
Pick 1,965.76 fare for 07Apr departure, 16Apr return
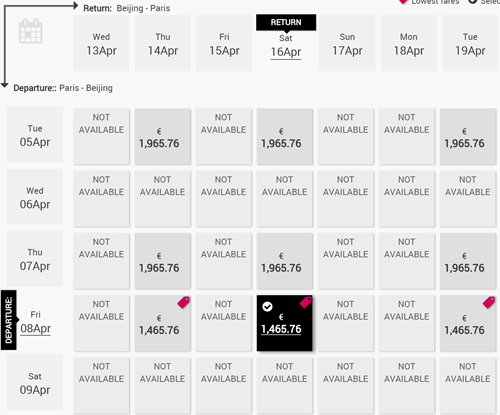pyautogui.click(x=285, y=261)
